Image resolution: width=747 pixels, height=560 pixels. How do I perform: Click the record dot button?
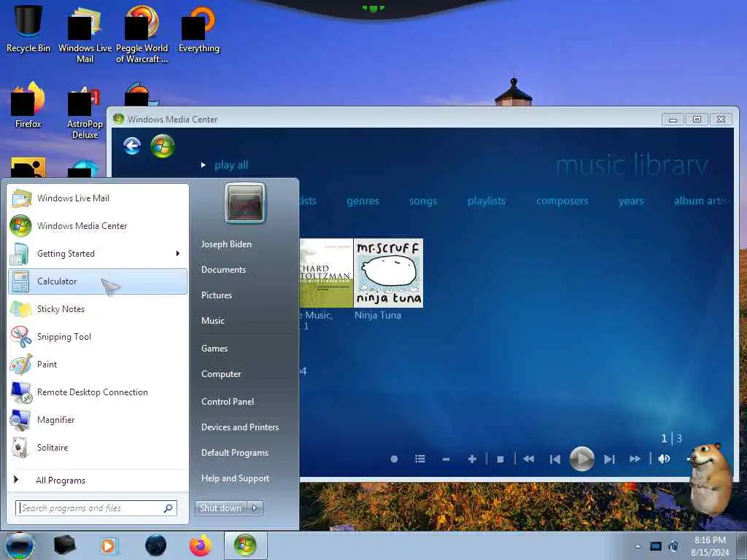(394, 459)
